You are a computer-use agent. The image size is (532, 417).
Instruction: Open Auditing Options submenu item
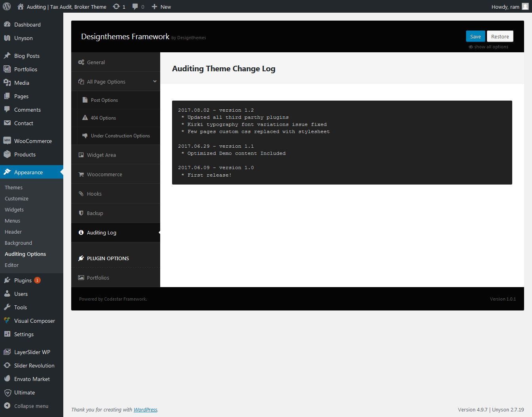click(25, 254)
